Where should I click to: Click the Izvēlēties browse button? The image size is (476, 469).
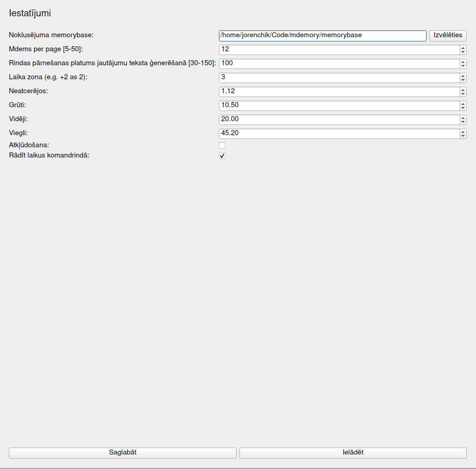pos(448,35)
